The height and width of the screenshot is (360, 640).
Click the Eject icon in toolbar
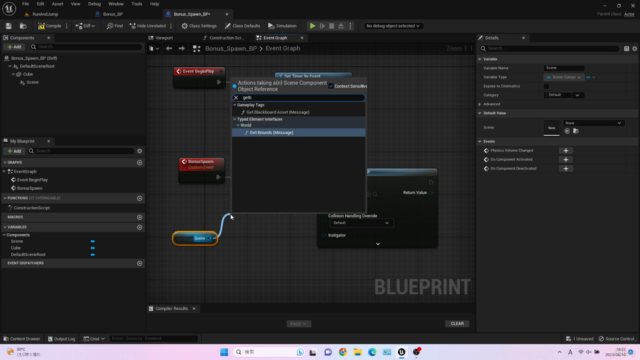pos(341,26)
